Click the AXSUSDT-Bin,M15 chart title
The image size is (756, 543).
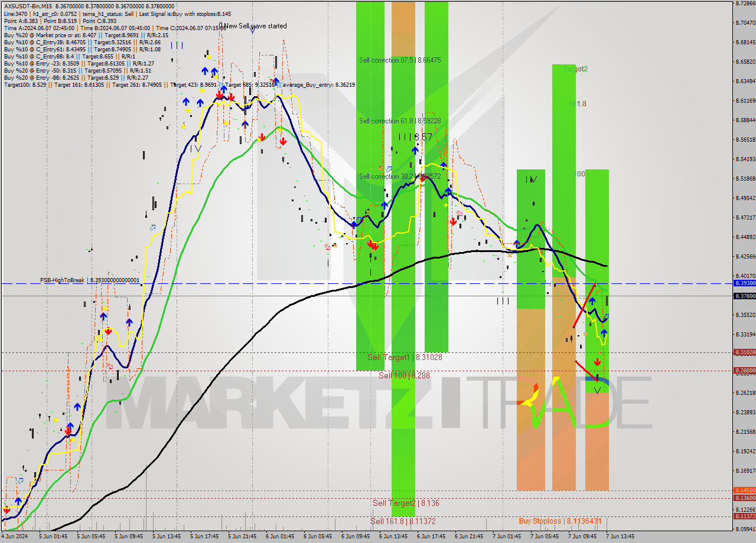tap(27, 5)
